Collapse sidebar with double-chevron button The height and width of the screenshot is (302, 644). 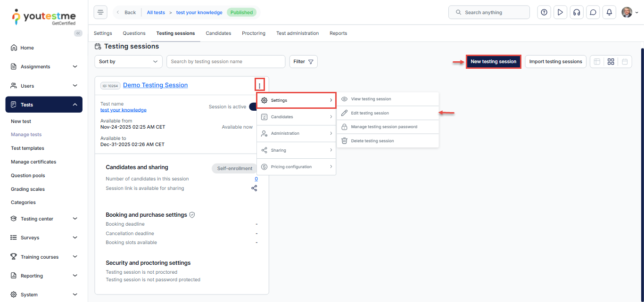tap(78, 33)
